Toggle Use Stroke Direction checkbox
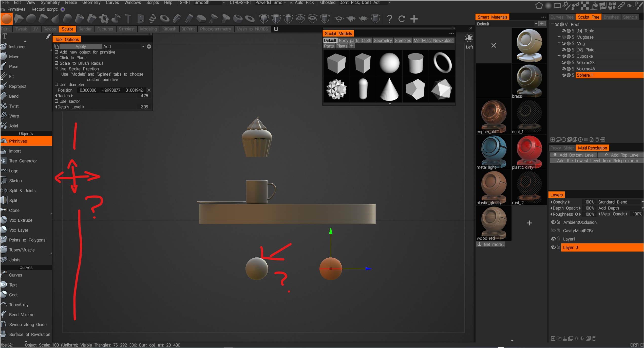The height and width of the screenshot is (348, 644). click(56, 69)
